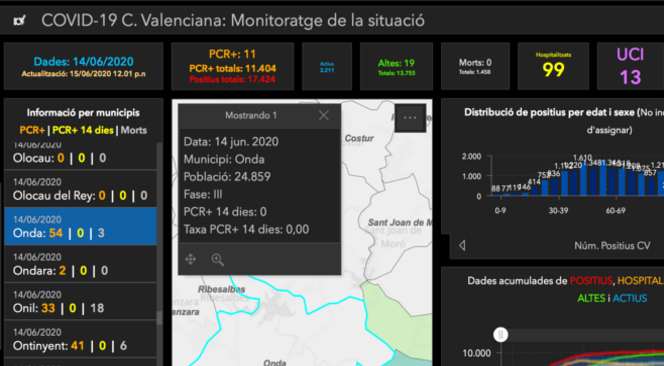
Task: Select the Olocau municipality entry
Action: click(80, 156)
